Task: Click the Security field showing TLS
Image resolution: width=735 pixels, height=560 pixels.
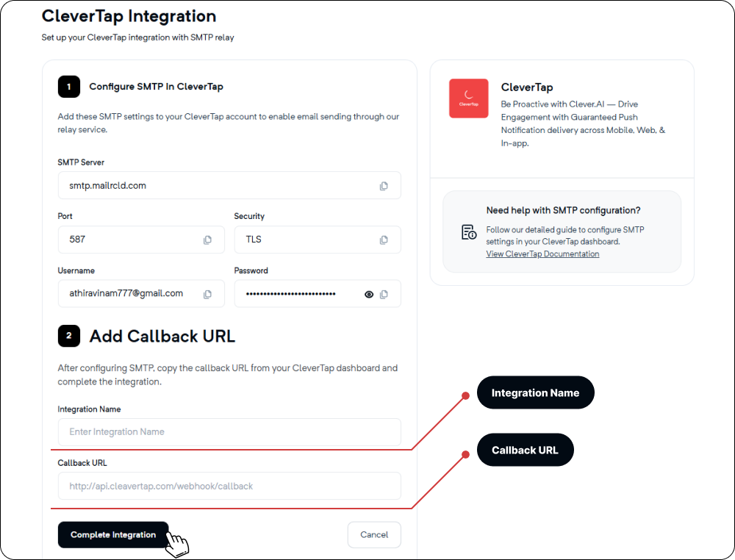Action: point(318,240)
